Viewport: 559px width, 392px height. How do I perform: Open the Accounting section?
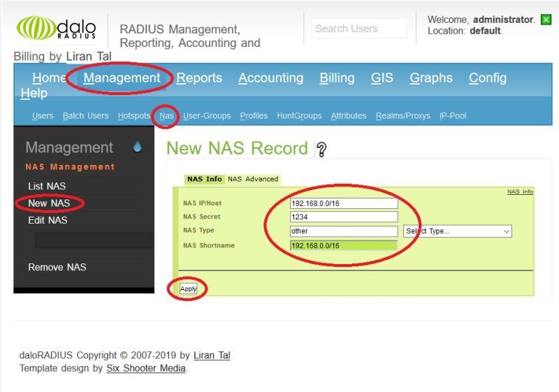[270, 78]
